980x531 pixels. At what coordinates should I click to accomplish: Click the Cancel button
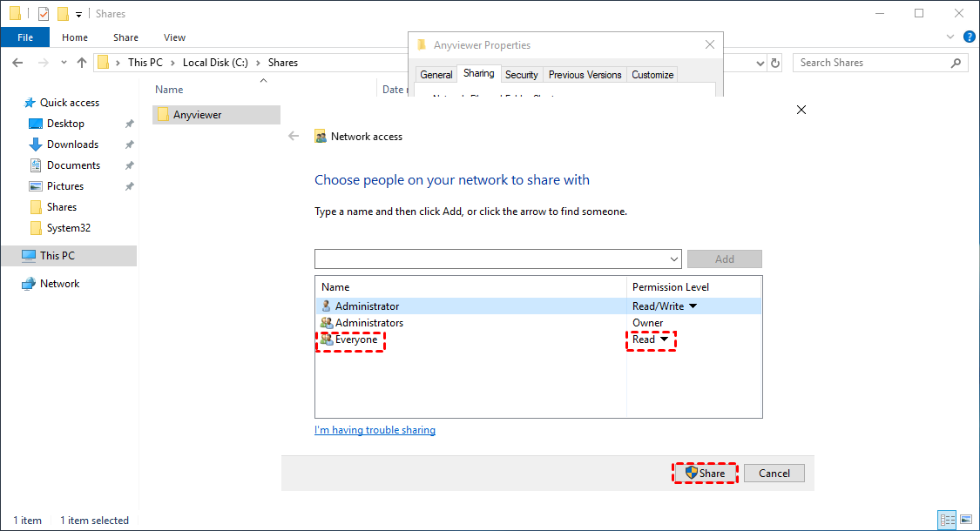[774, 473]
